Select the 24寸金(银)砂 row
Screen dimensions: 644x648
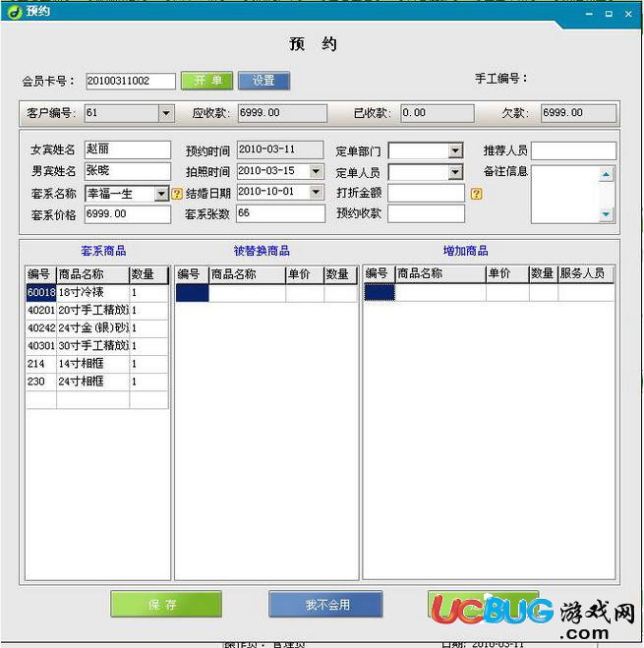click(97, 328)
